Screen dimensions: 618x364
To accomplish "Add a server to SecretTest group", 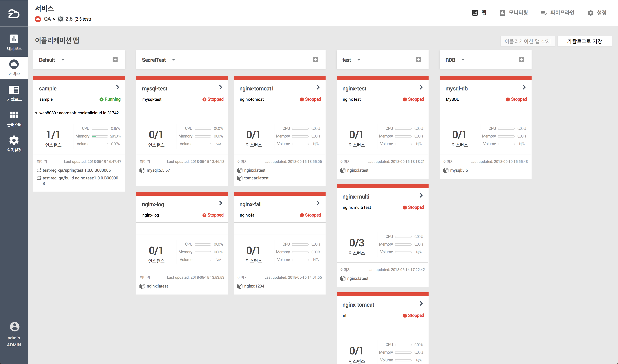I will tap(315, 60).
